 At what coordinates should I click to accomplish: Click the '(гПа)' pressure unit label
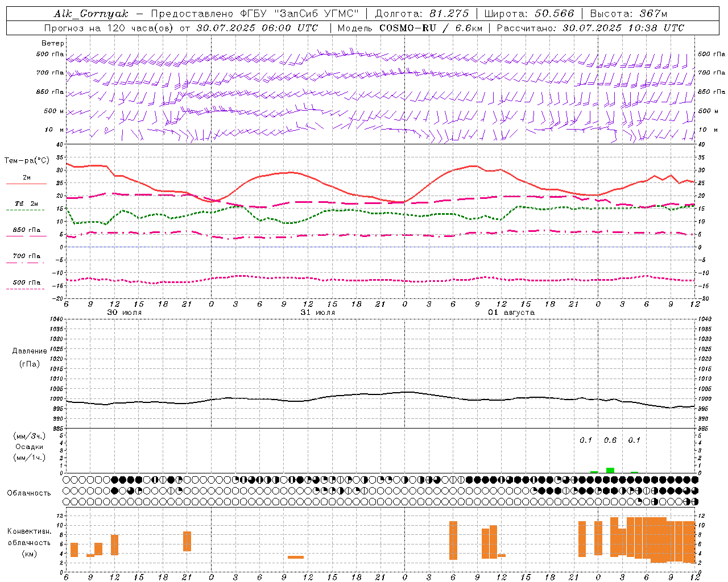pos(30,364)
